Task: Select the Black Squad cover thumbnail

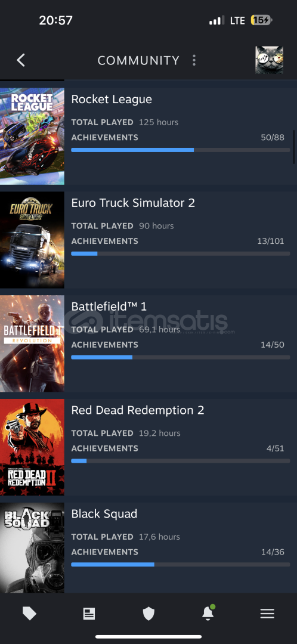Action: [x=32, y=547]
